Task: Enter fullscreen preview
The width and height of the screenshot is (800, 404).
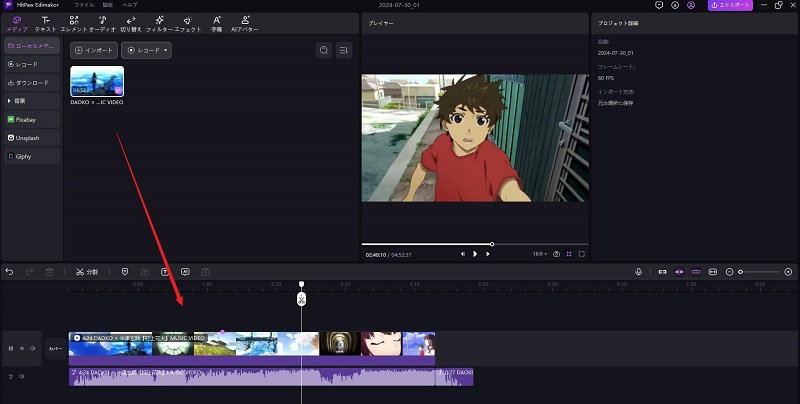Action: (582, 254)
